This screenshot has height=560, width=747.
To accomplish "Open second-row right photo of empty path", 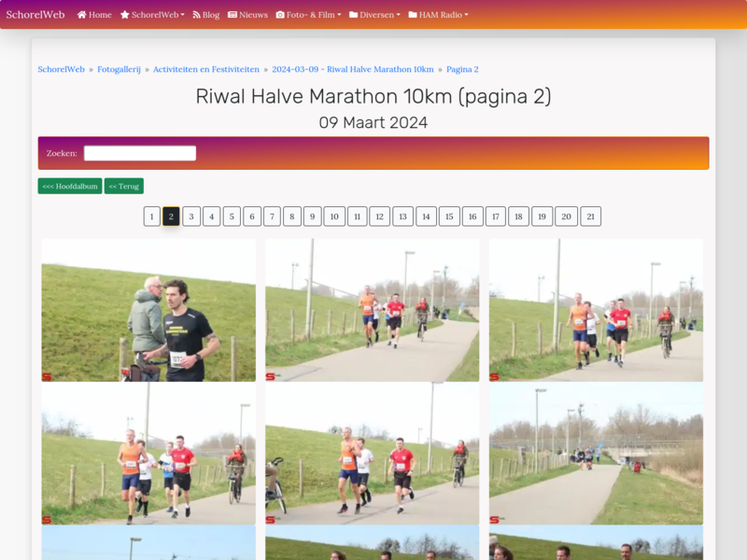I will pyautogui.click(x=596, y=454).
